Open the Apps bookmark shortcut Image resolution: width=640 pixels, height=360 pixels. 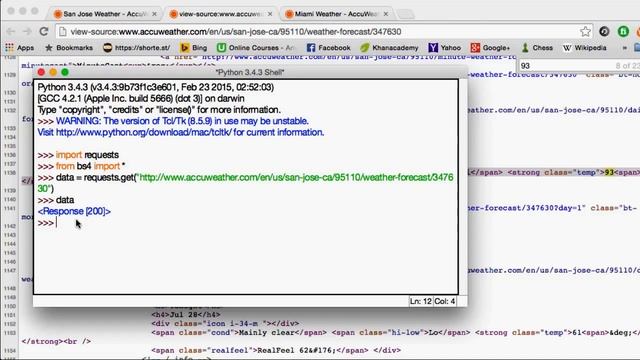tap(19, 48)
